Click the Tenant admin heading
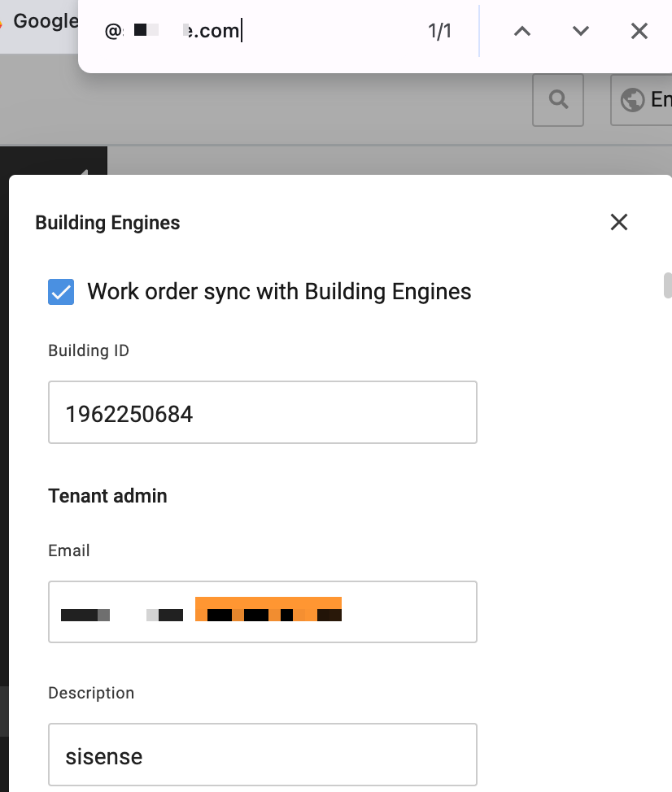 [x=107, y=496]
